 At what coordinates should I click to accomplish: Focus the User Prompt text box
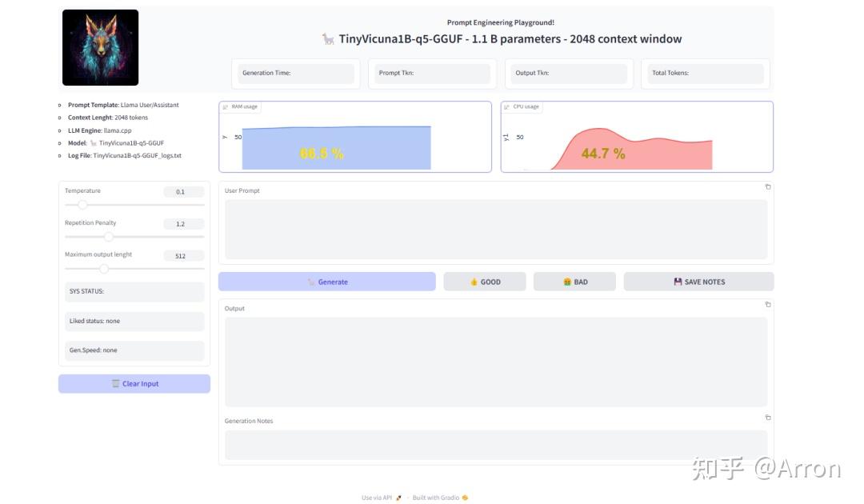[x=495, y=229]
